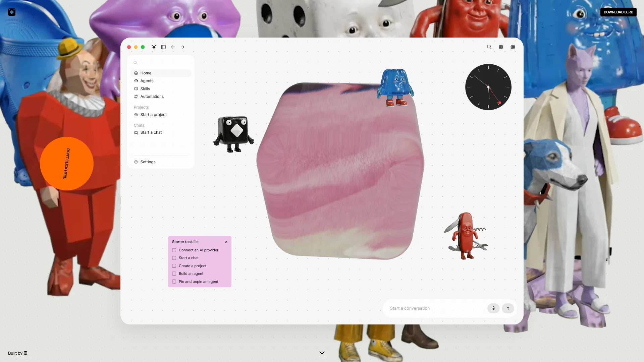Screen dimensions: 644x362
Task: Open the grid apps icon
Action: point(501,47)
